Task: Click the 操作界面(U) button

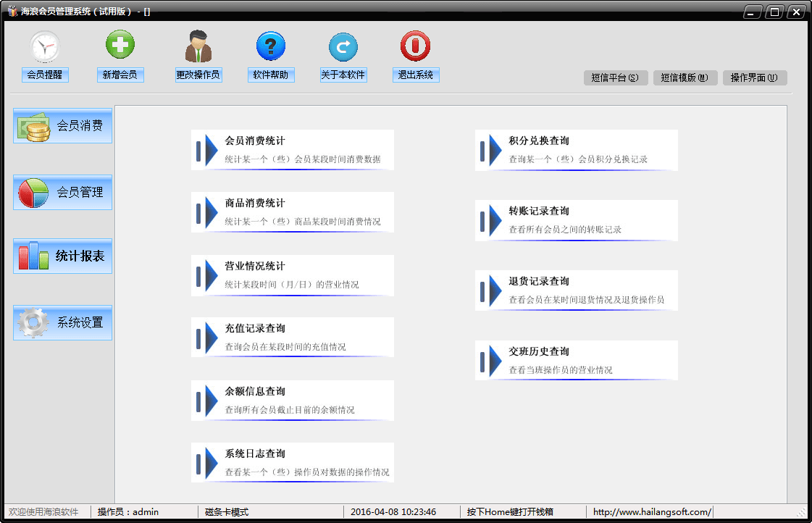Action: click(754, 78)
